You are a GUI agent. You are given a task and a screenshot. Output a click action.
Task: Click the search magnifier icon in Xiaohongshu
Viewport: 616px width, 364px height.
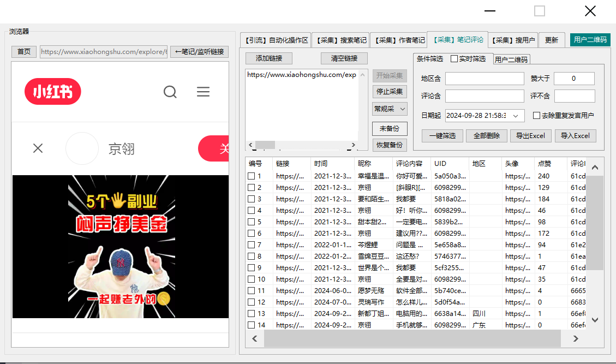tap(170, 92)
